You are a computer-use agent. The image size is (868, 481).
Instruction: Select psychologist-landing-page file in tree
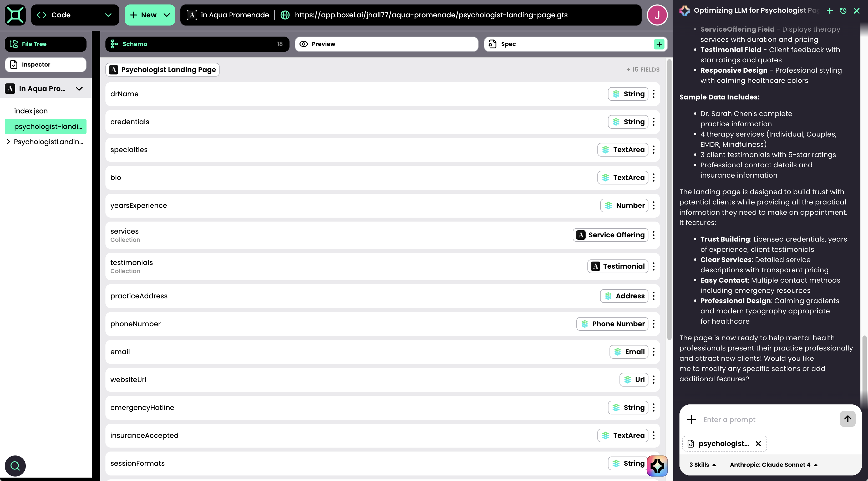click(45, 126)
